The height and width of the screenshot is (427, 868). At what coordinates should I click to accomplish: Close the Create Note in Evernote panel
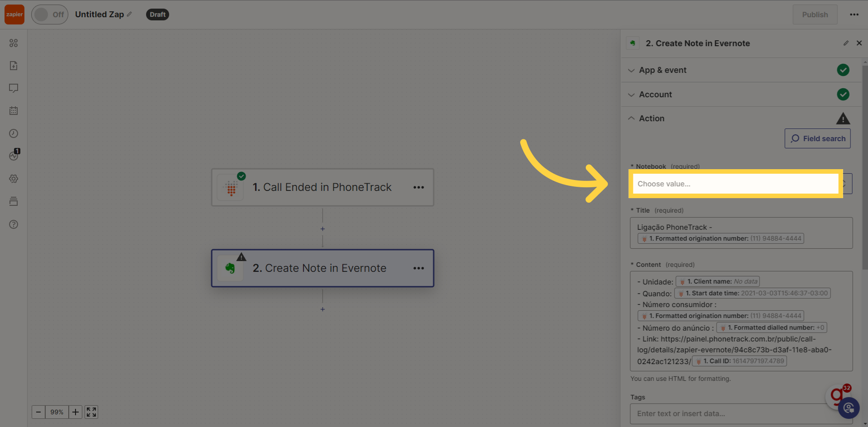[859, 43]
